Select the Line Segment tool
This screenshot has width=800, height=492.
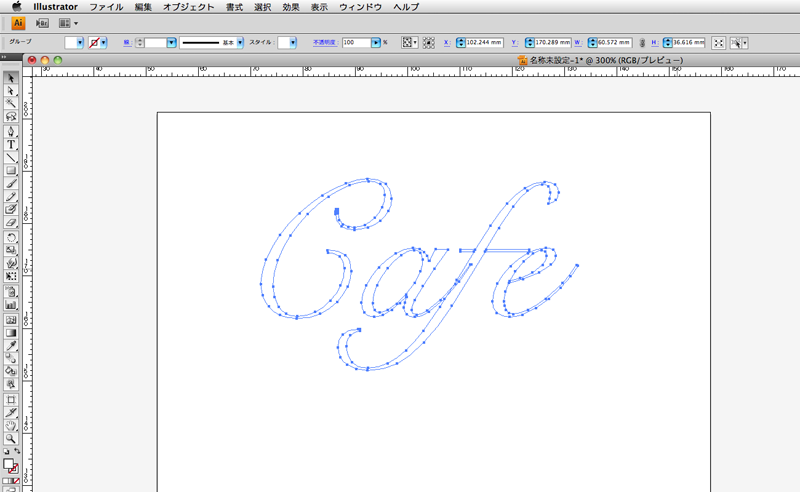[x=11, y=157]
